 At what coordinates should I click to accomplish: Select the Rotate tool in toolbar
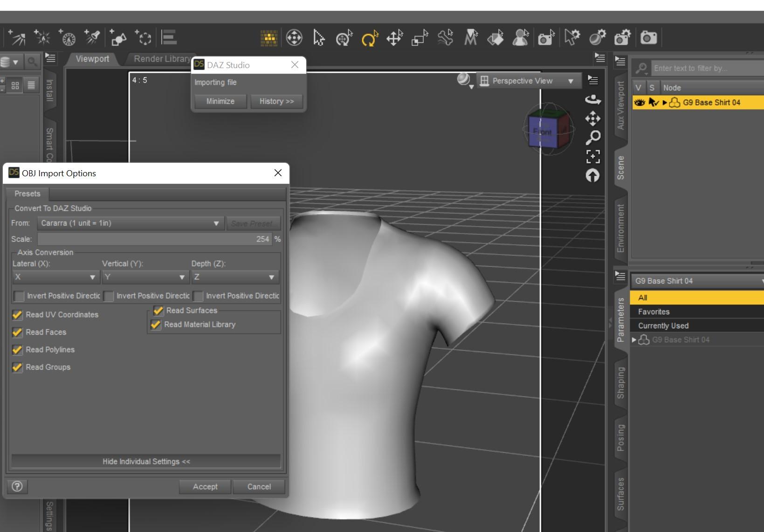point(369,38)
